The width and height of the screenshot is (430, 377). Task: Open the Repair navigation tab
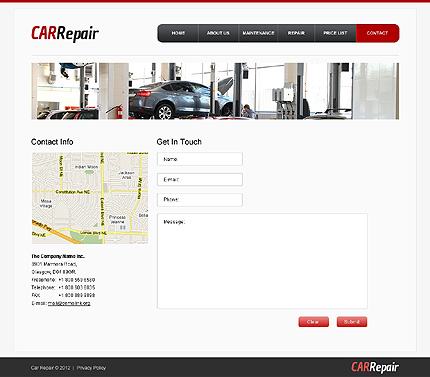(x=296, y=33)
